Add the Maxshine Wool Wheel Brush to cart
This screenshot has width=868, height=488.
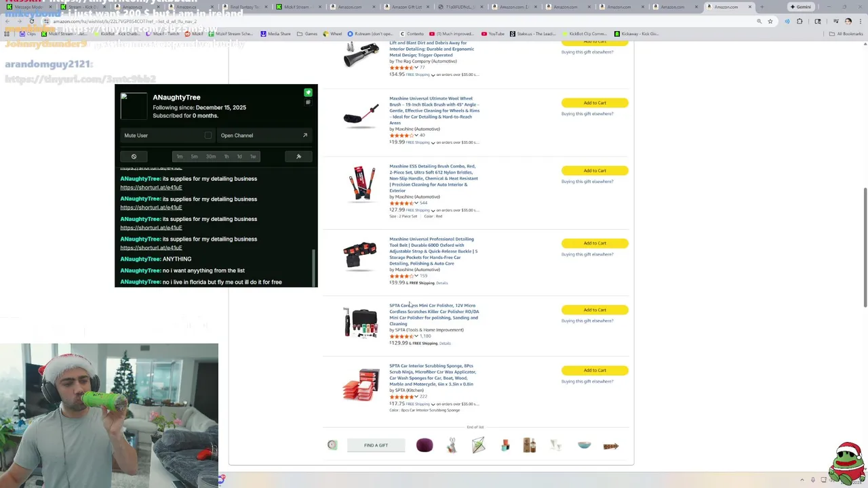tap(595, 103)
